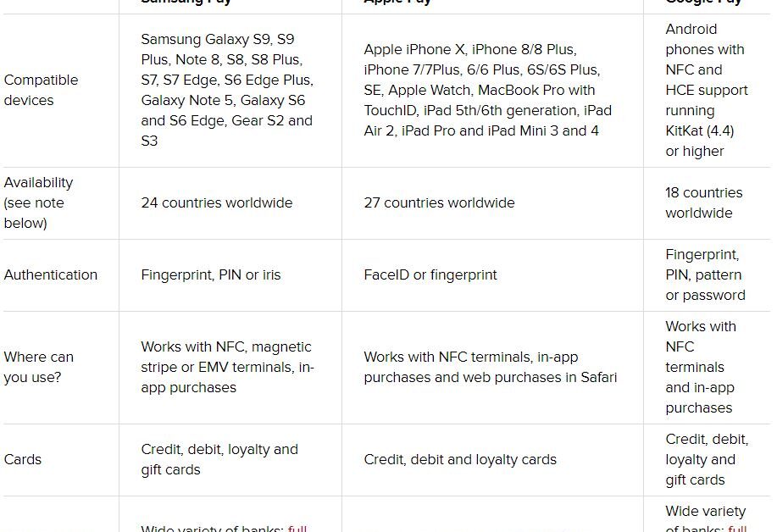Click the 'magnetic stripe or EMV terminals' cell
The image size is (777, 532).
tap(227, 367)
